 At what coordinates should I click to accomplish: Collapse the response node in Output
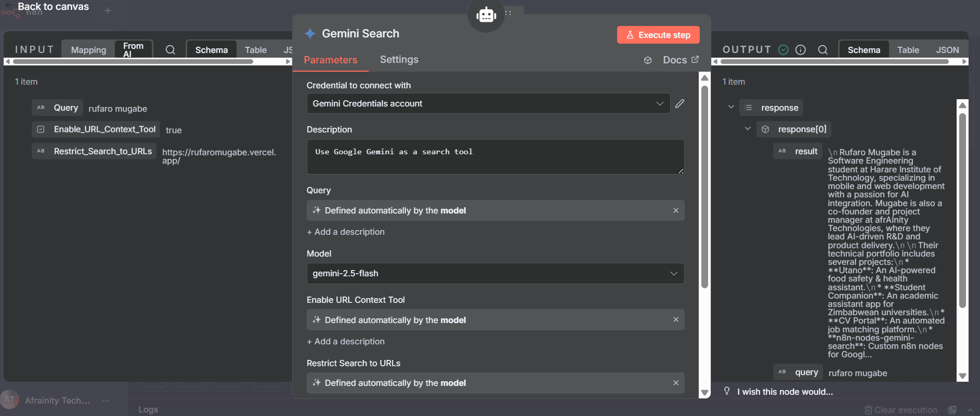coord(731,107)
